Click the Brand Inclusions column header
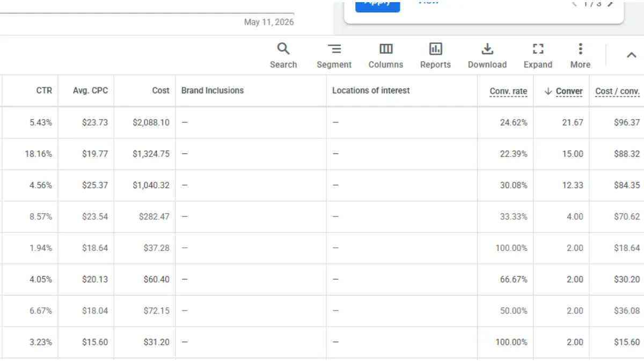The image size is (644, 362). click(x=213, y=91)
